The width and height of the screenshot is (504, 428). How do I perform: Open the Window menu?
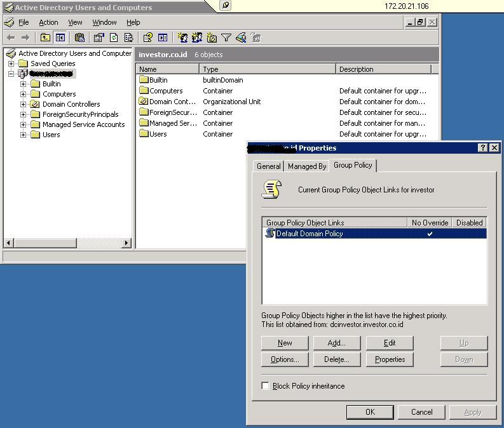pyautogui.click(x=104, y=22)
